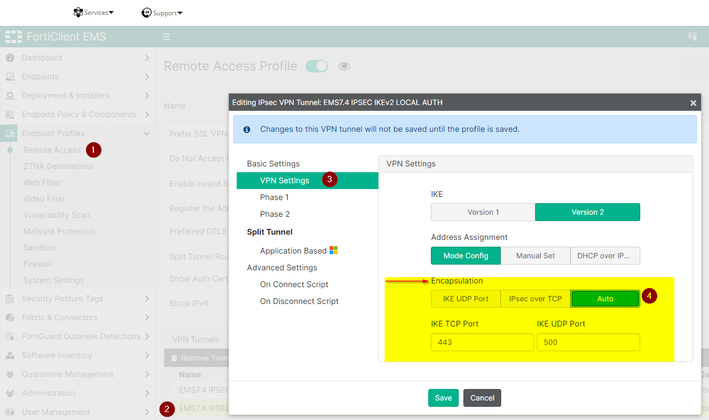Click the Windows logo beside Application Based

coord(334,250)
